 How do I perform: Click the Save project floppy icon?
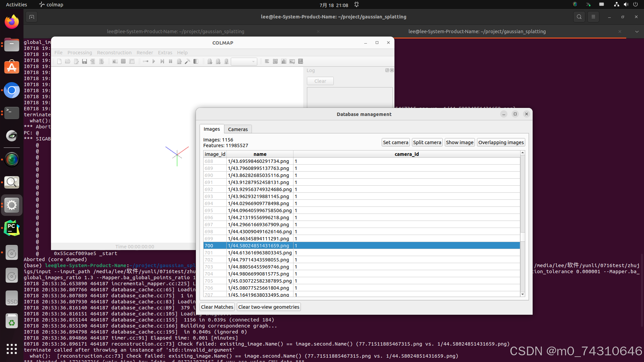(x=85, y=61)
